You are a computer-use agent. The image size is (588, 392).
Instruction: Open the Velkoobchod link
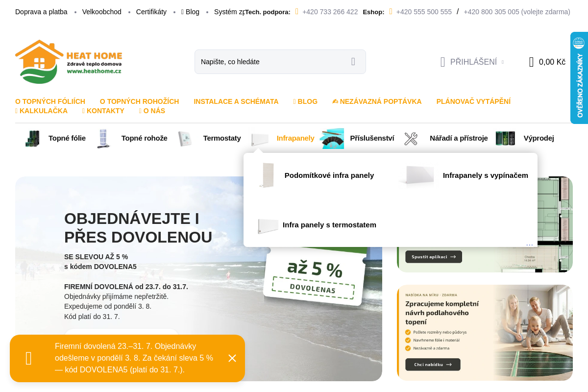click(x=102, y=12)
